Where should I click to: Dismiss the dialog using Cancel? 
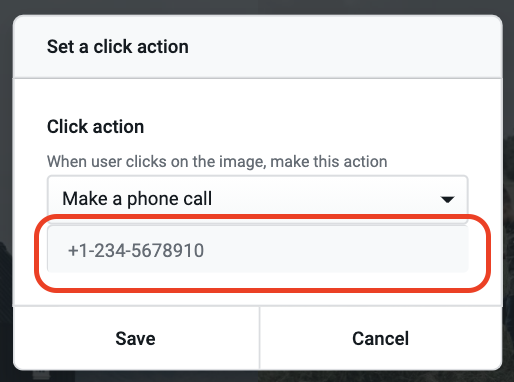[381, 338]
